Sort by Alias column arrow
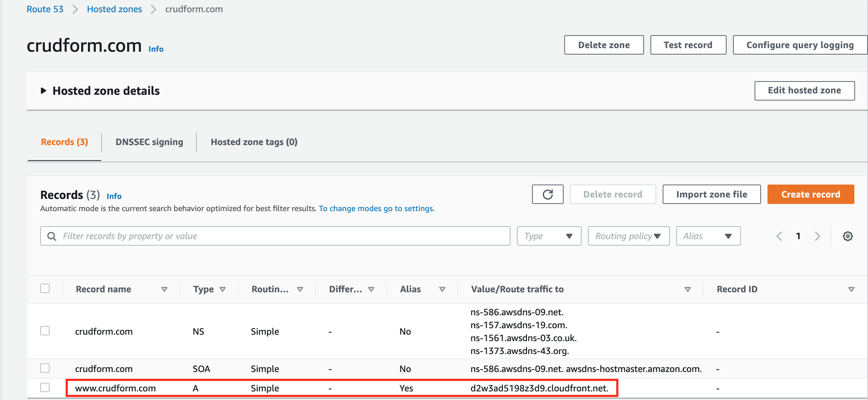The width and height of the screenshot is (868, 400). (442, 289)
